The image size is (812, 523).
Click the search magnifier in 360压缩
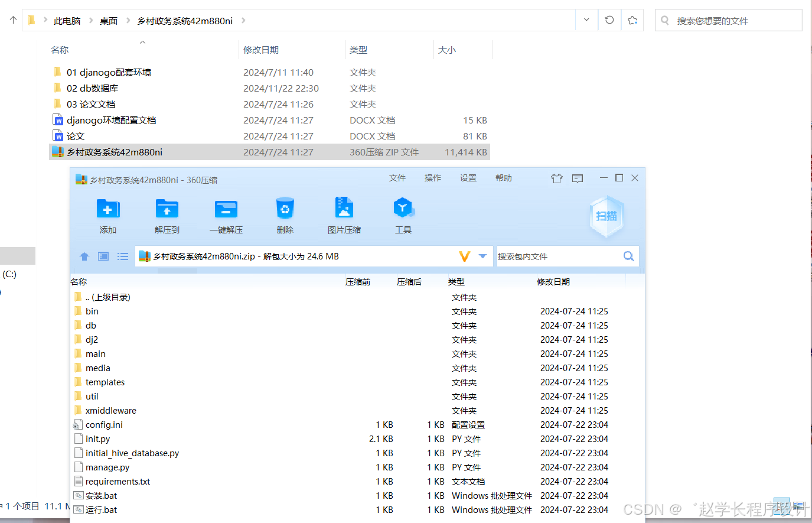click(629, 256)
